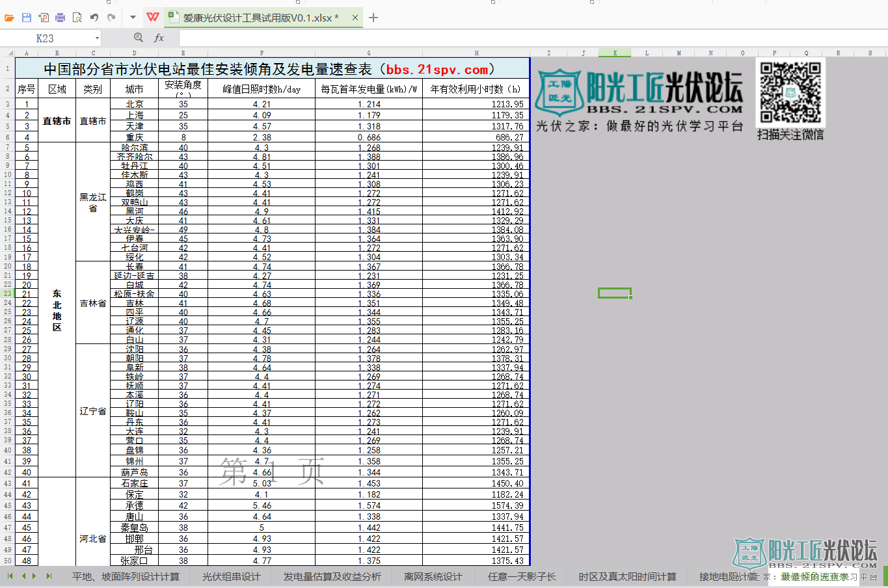Click the 哈尔滨 city cell

134,148
